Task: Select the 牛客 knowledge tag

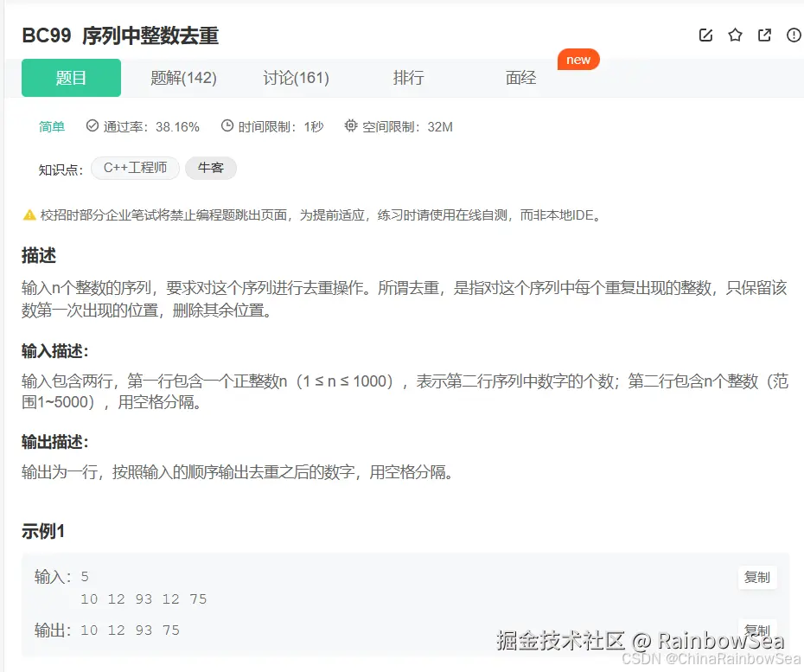Action: click(x=211, y=170)
